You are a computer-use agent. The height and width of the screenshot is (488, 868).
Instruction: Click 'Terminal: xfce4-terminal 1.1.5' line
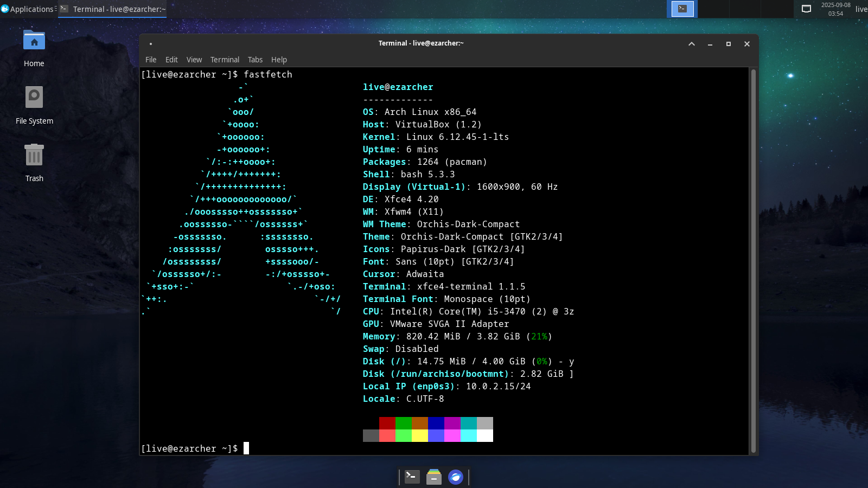pos(444,286)
